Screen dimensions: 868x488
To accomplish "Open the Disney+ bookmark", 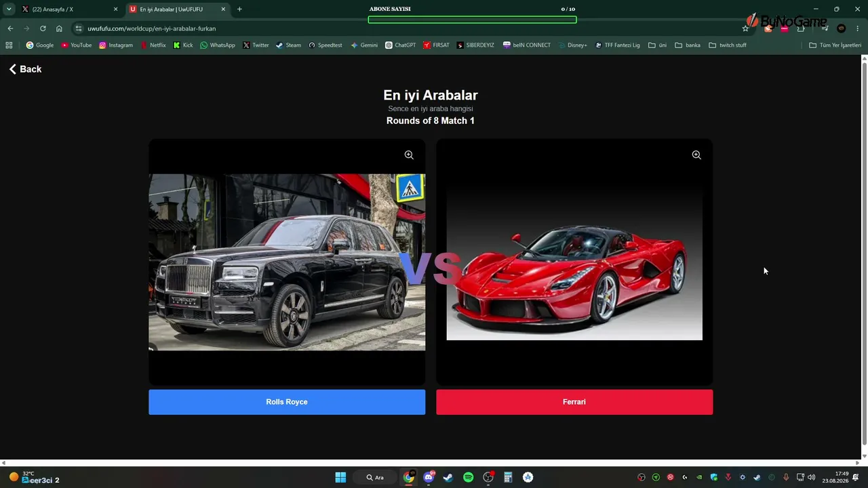I will tap(573, 45).
